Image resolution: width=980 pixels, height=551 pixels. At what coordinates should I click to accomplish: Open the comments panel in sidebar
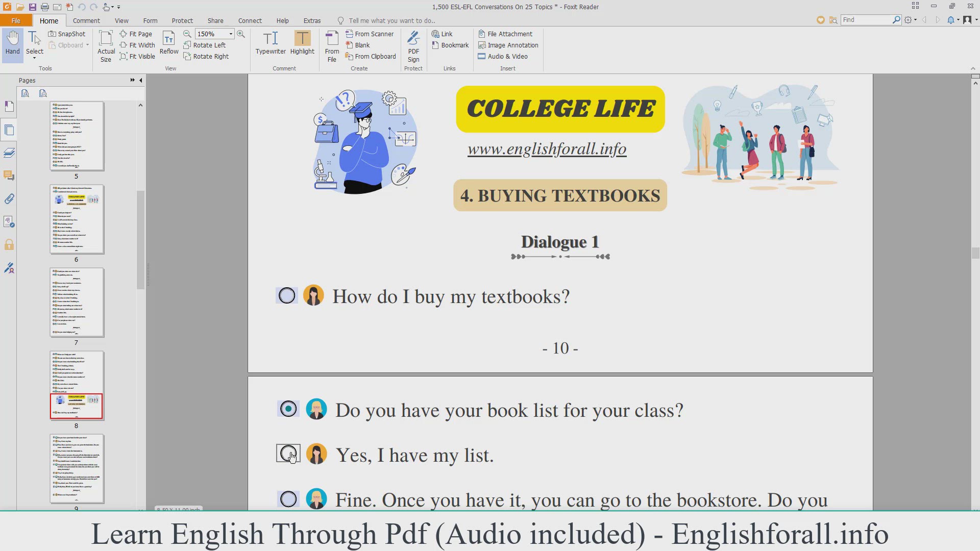click(9, 176)
